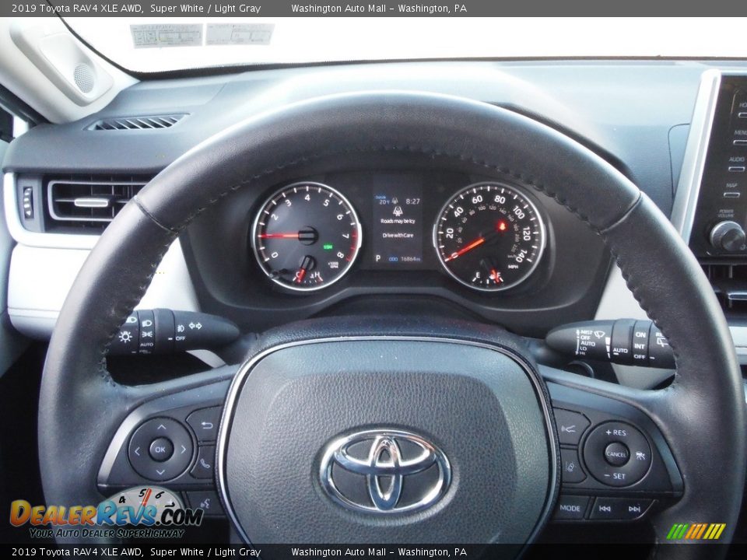The image size is (747, 560).
Task: Tap the right arrow on the steering wheel D-pad
Action: click(184, 449)
